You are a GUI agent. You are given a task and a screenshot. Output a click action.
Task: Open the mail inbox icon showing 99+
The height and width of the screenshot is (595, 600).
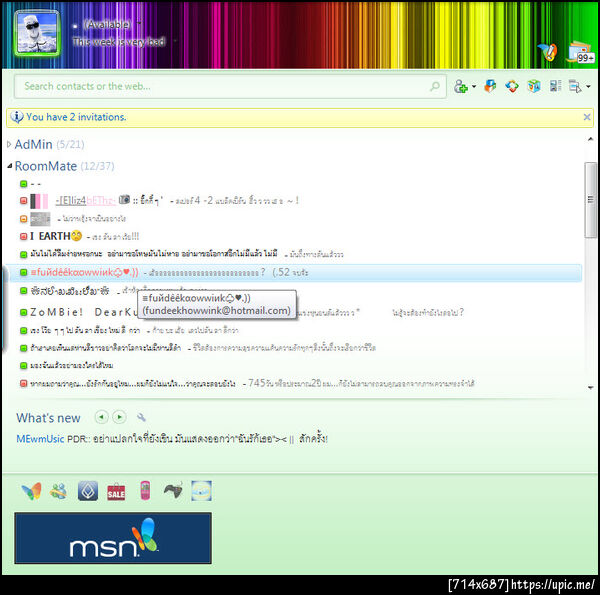pyautogui.click(x=580, y=52)
